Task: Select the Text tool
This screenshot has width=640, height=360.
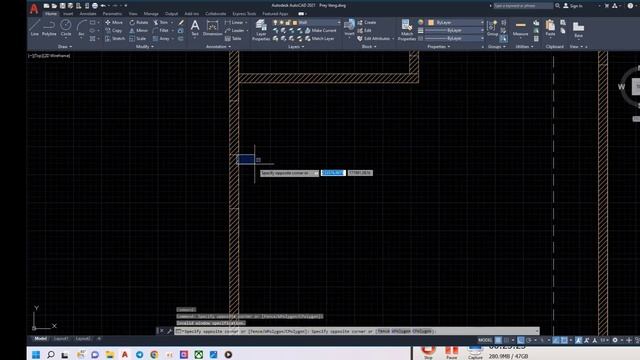Action: point(195,28)
